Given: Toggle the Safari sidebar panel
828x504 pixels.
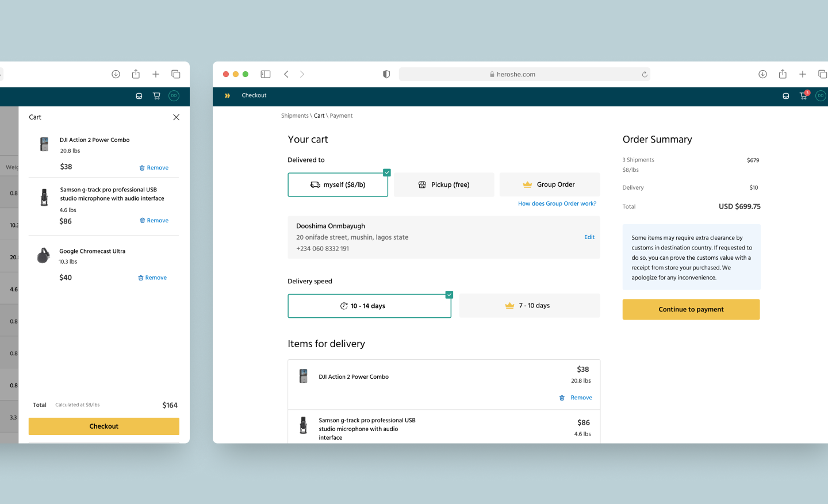Looking at the screenshot, I should (x=266, y=74).
